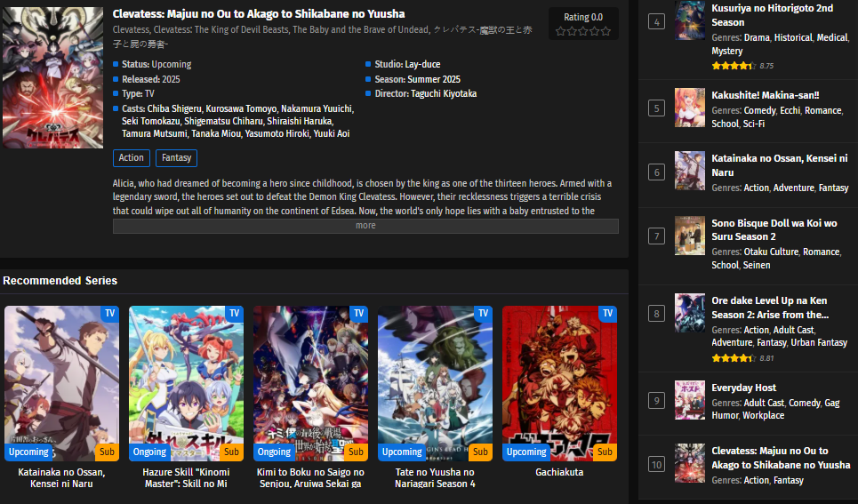Click Sci-Fi genre under Kakushite! Makina-san!!
The width and height of the screenshot is (858, 504).
[753, 124]
